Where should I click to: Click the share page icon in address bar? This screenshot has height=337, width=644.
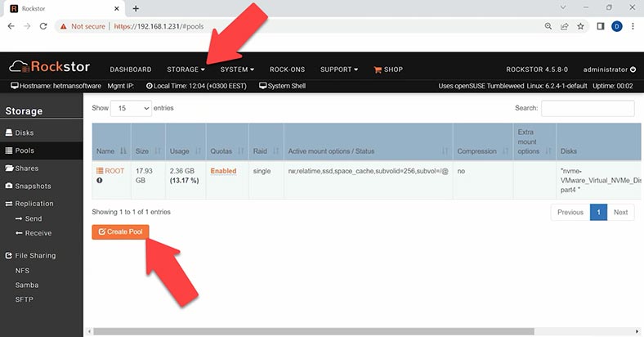(565, 26)
